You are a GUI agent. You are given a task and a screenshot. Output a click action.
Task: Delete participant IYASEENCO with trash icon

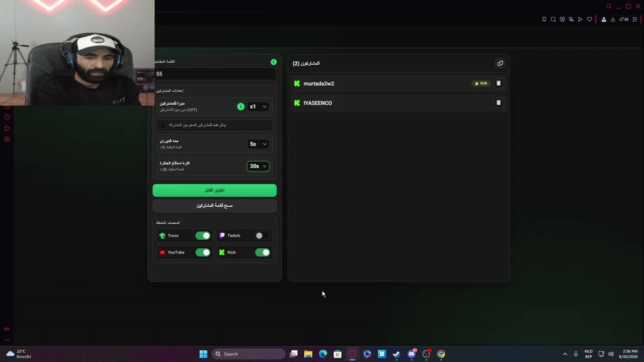pos(499,103)
